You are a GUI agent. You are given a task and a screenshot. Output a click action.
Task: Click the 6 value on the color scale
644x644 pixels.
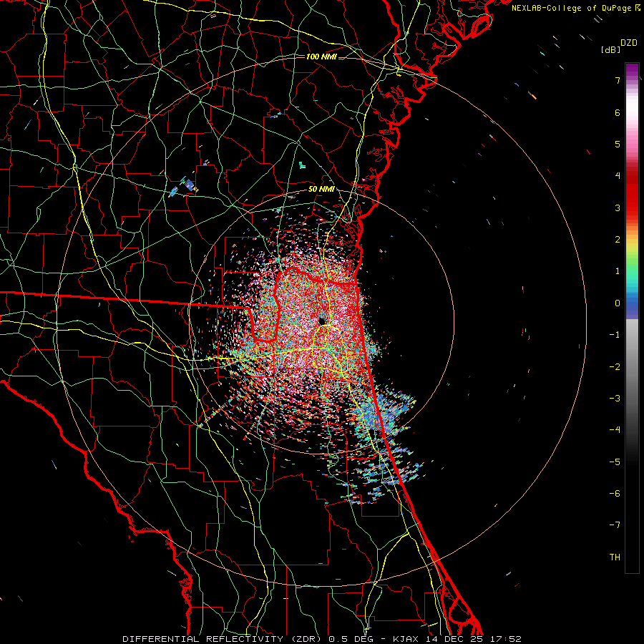point(618,112)
